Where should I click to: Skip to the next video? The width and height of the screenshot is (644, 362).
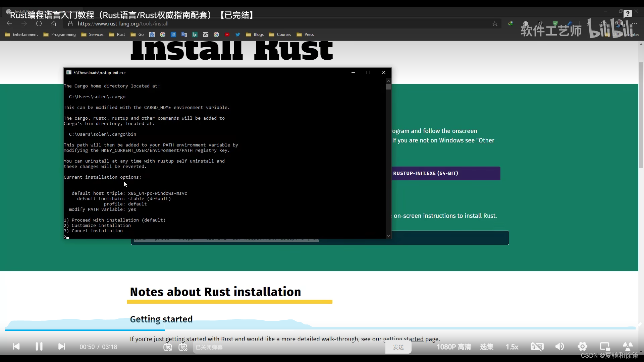point(61,347)
